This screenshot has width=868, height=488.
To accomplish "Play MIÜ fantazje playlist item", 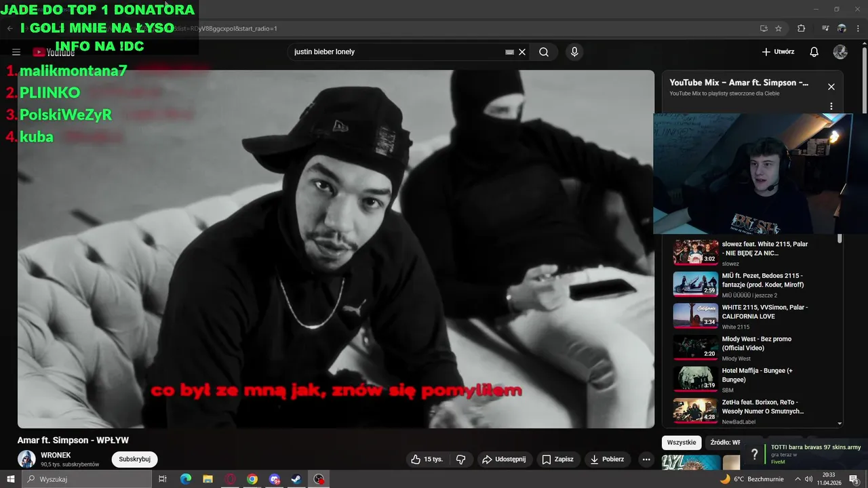I will tap(751, 284).
